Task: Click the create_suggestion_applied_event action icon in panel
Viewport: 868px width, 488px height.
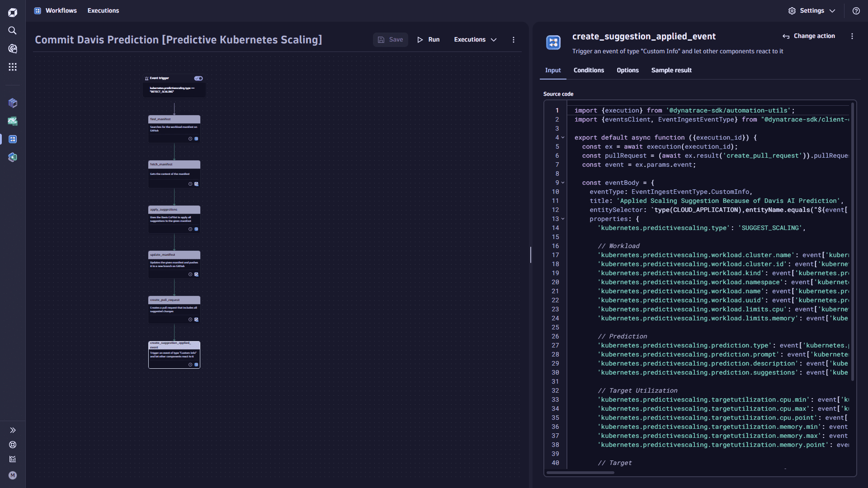Action: [x=553, y=42]
